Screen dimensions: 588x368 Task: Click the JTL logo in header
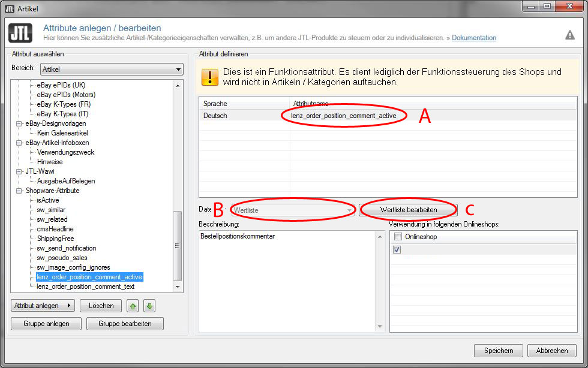tap(20, 34)
